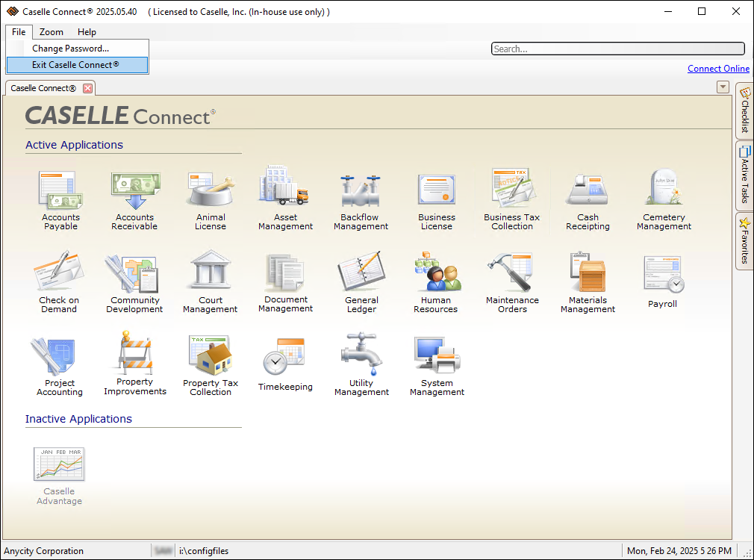Click Anycity Corporation in status bar
This screenshot has width=754, height=560.
click(x=44, y=551)
